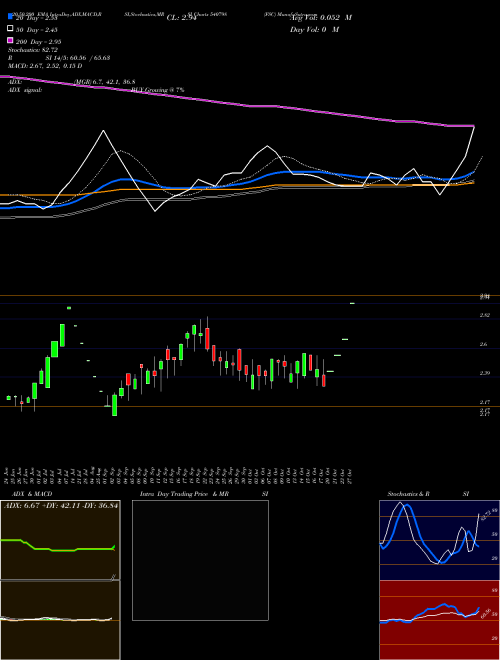Click the 2.39 price axis label
The height and width of the screenshot is (660, 500).
(484, 373)
